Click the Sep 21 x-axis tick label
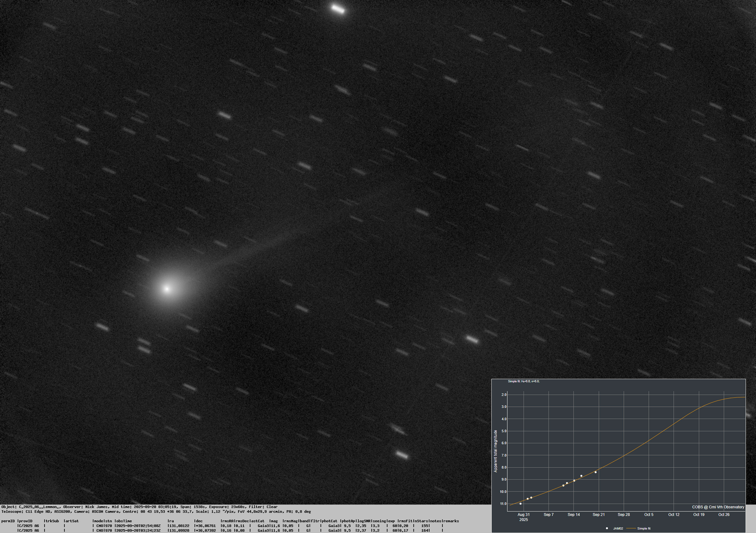This screenshot has width=756, height=533. (599, 514)
